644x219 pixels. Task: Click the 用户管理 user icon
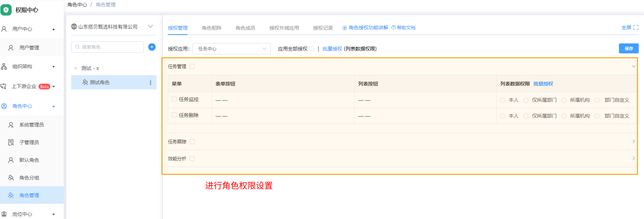click(11, 48)
